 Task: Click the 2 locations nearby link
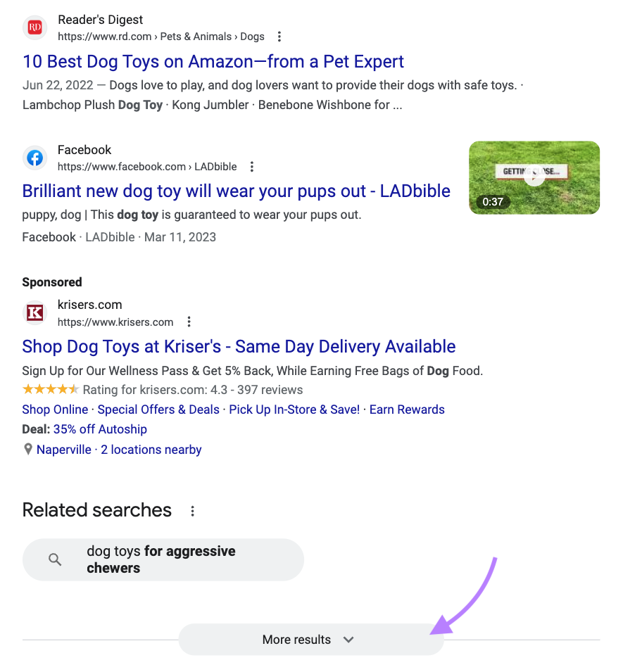tap(151, 449)
